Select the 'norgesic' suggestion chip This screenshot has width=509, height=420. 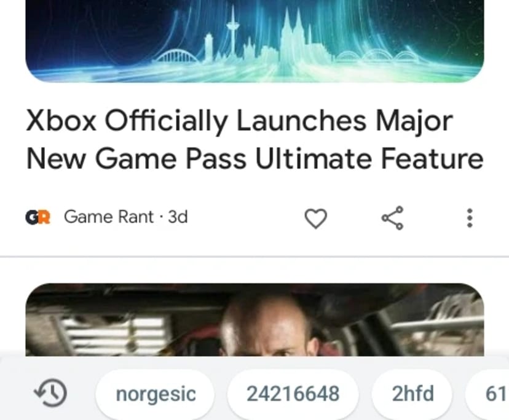pos(156,394)
